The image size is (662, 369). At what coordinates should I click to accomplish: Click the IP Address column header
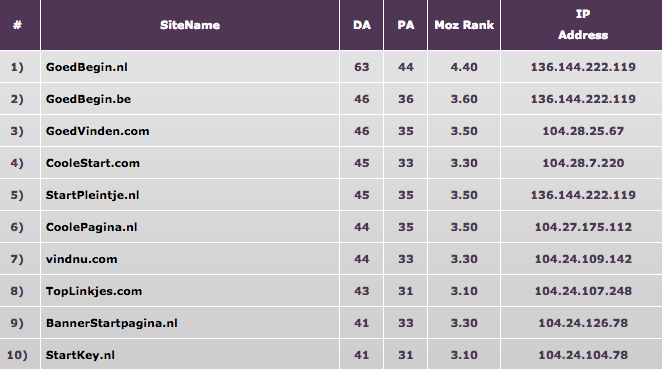tap(583, 24)
